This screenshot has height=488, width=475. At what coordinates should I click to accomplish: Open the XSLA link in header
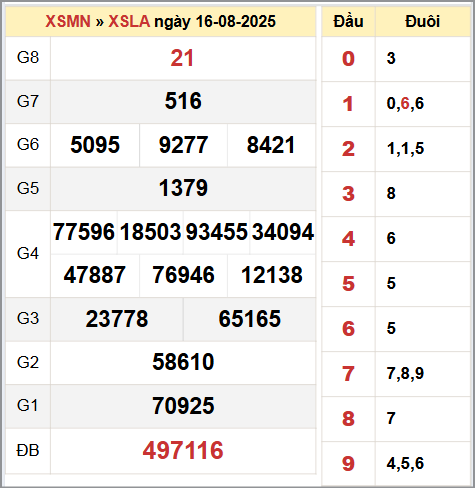(129, 21)
